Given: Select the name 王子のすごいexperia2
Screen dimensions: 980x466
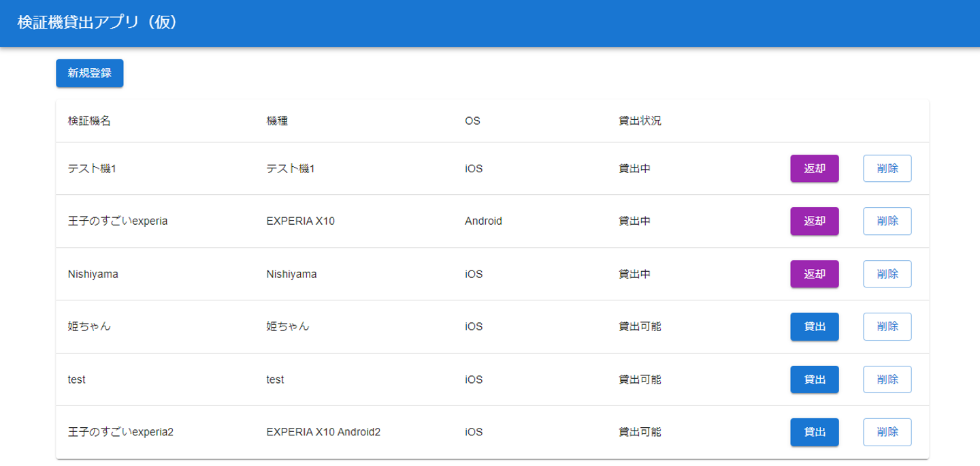Looking at the screenshot, I should (121, 432).
